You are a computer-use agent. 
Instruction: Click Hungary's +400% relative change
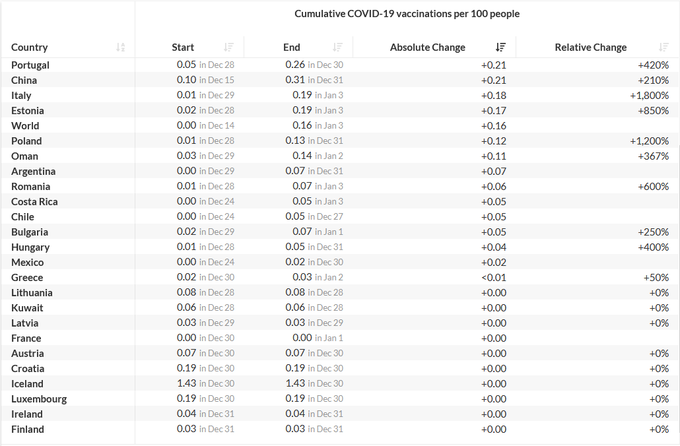click(x=653, y=247)
